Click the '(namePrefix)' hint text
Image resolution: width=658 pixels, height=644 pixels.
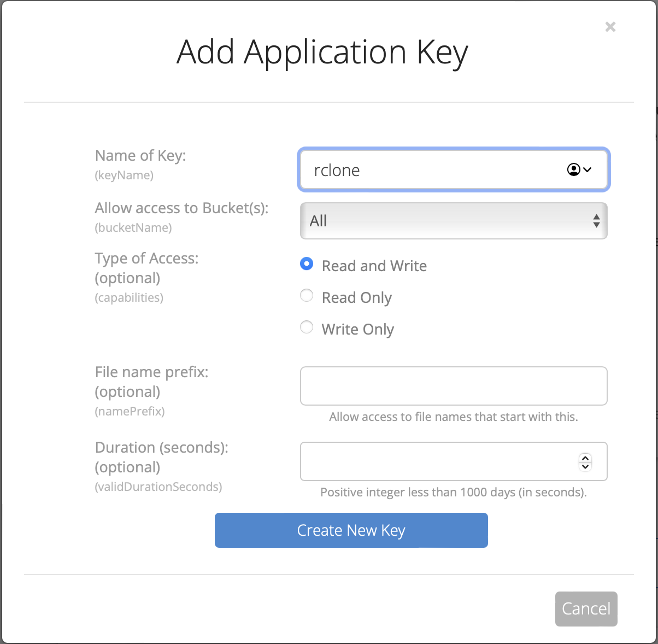pos(130,412)
